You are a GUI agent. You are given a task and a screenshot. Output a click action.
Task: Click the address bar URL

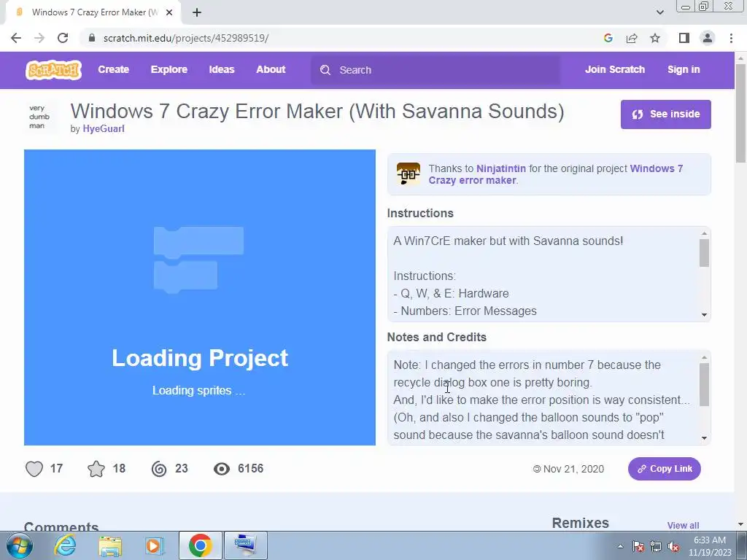pyautogui.click(x=186, y=38)
